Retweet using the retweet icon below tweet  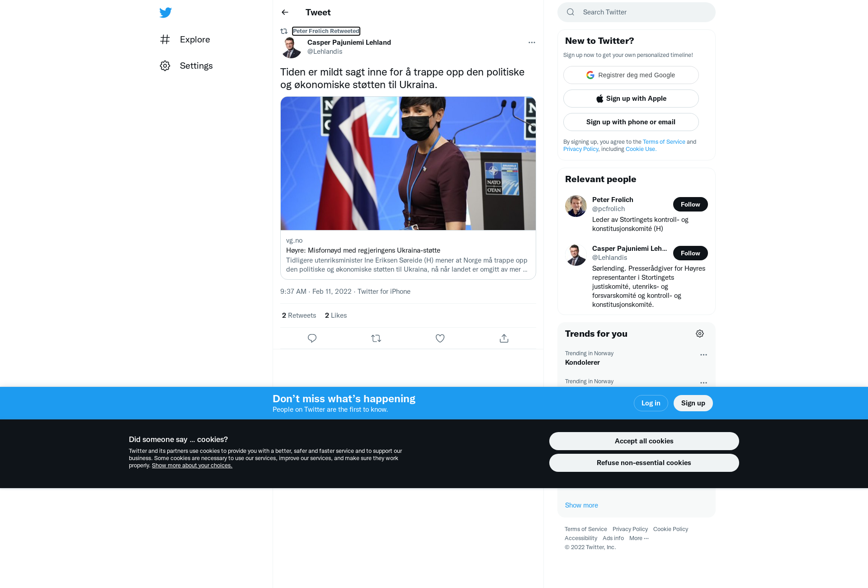[376, 338]
